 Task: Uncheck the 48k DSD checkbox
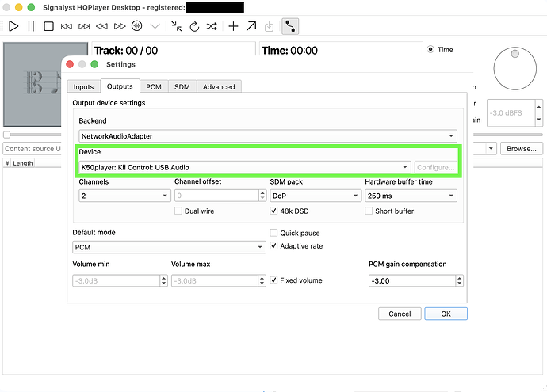pos(273,211)
